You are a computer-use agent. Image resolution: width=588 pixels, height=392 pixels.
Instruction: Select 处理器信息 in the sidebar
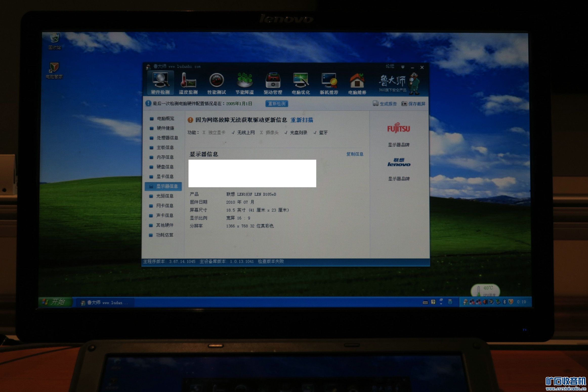pos(164,138)
